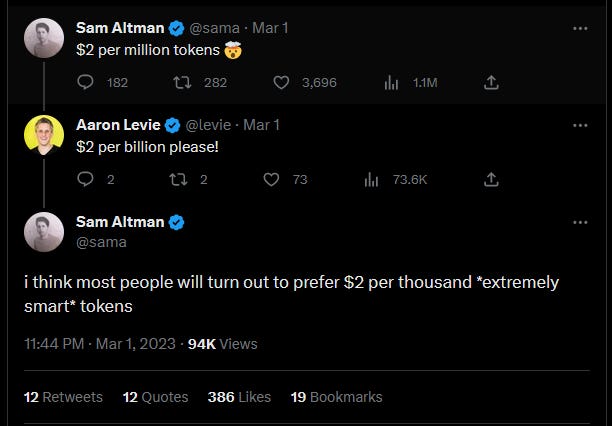The height and width of the screenshot is (426, 612).
Task: Open more options on Aaron Levie's tweet
Action: click(x=580, y=125)
